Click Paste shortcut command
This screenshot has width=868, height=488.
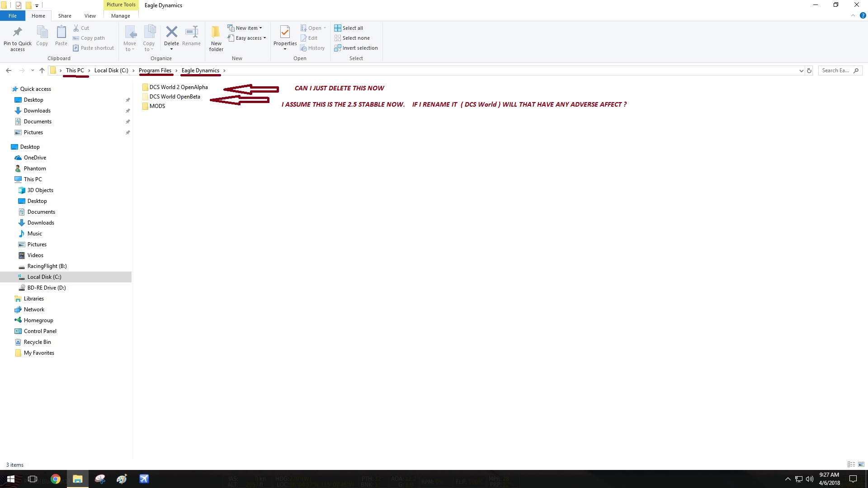tap(94, 48)
